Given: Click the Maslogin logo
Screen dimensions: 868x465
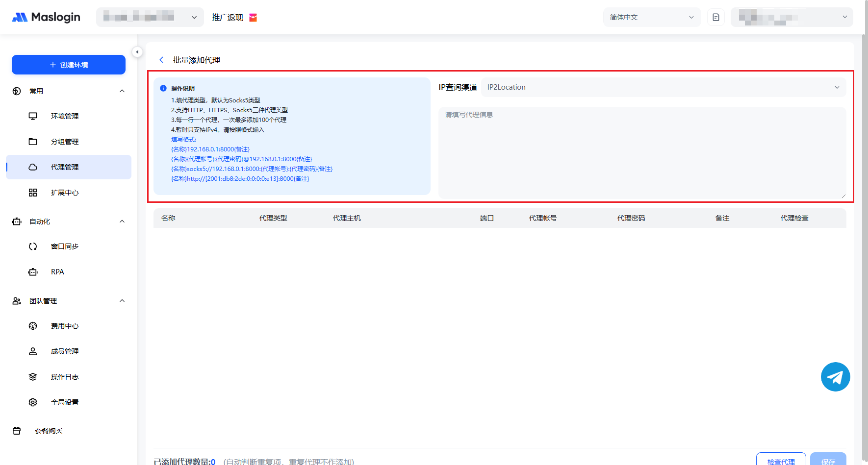Looking at the screenshot, I should point(46,17).
